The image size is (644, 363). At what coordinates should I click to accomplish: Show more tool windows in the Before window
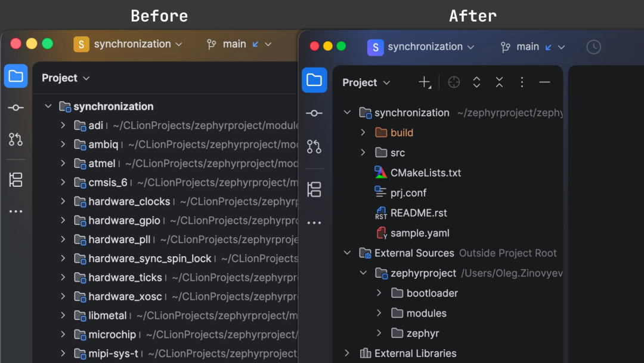coord(16,211)
